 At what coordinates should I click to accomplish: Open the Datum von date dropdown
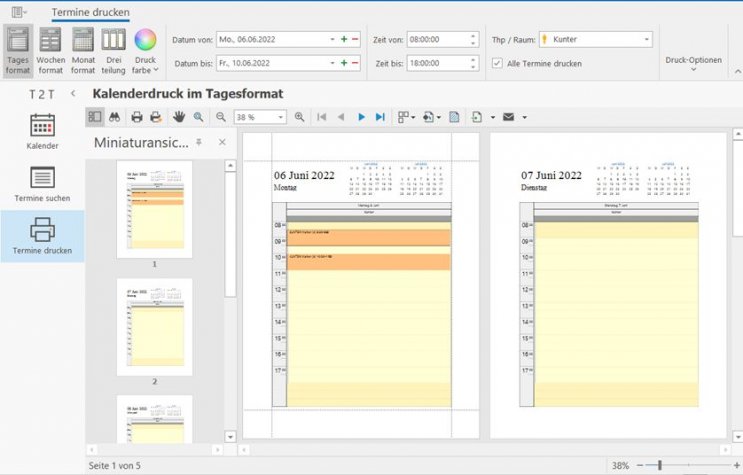tap(332, 39)
